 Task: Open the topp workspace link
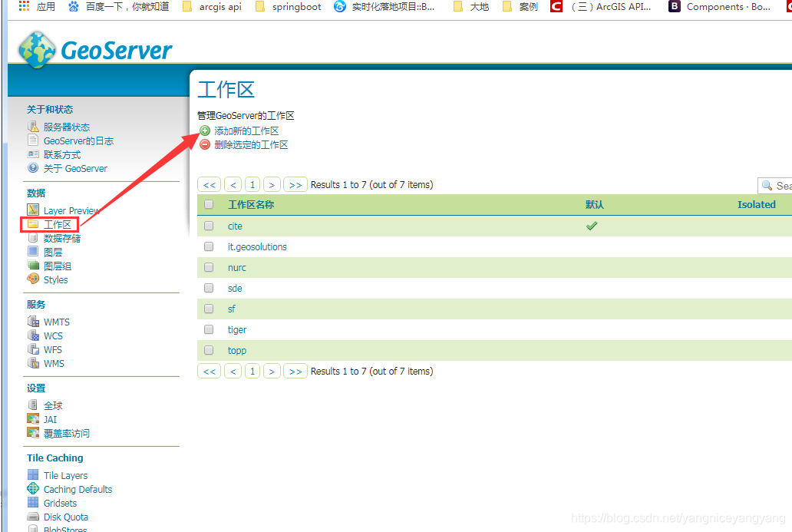(237, 351)
